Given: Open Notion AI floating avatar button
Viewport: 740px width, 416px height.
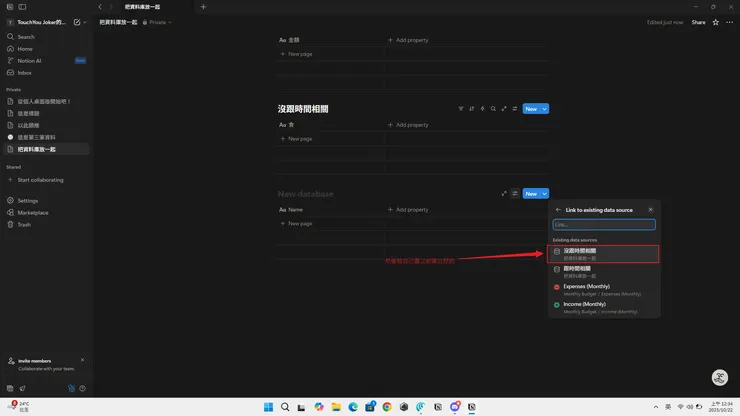Looking at the screenshot, I should click(719, 377).
